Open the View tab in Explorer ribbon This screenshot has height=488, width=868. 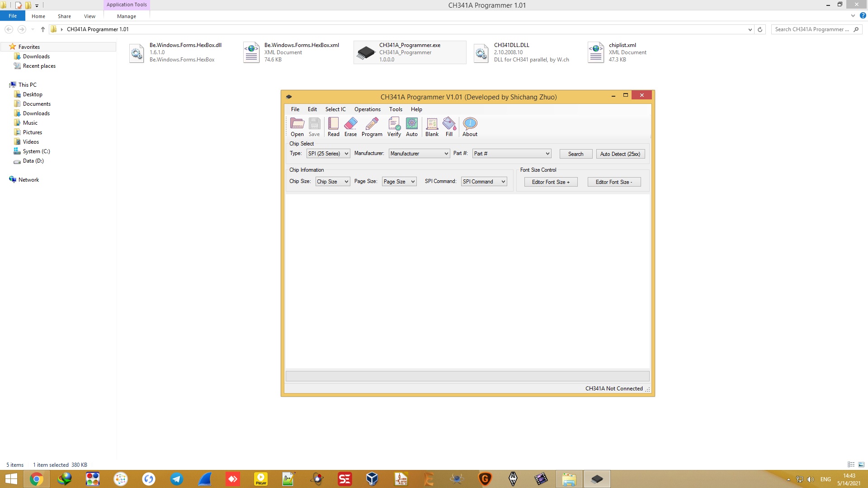pyautogui.click(x=90, y=16)
